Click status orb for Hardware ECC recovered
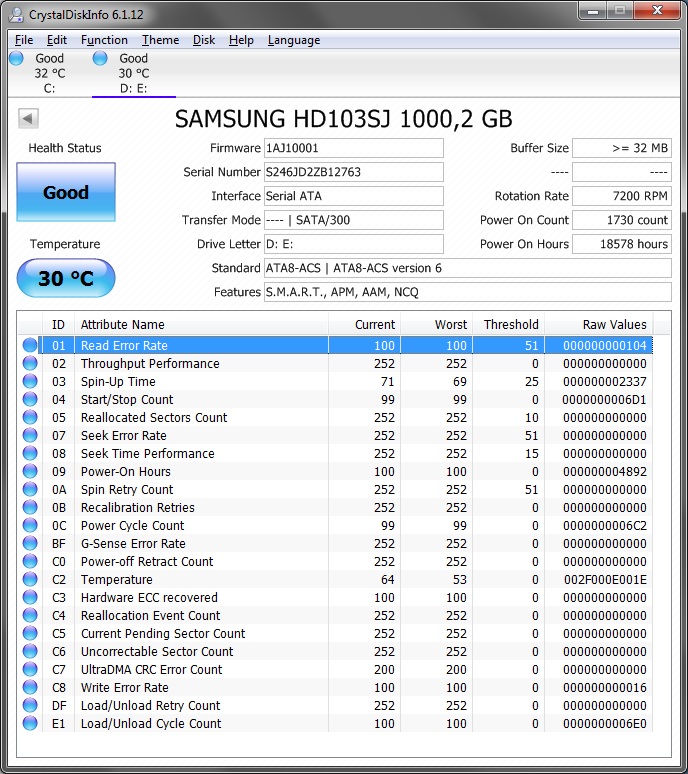This screenshot has width=688, height=774. [x=30, y=597]
